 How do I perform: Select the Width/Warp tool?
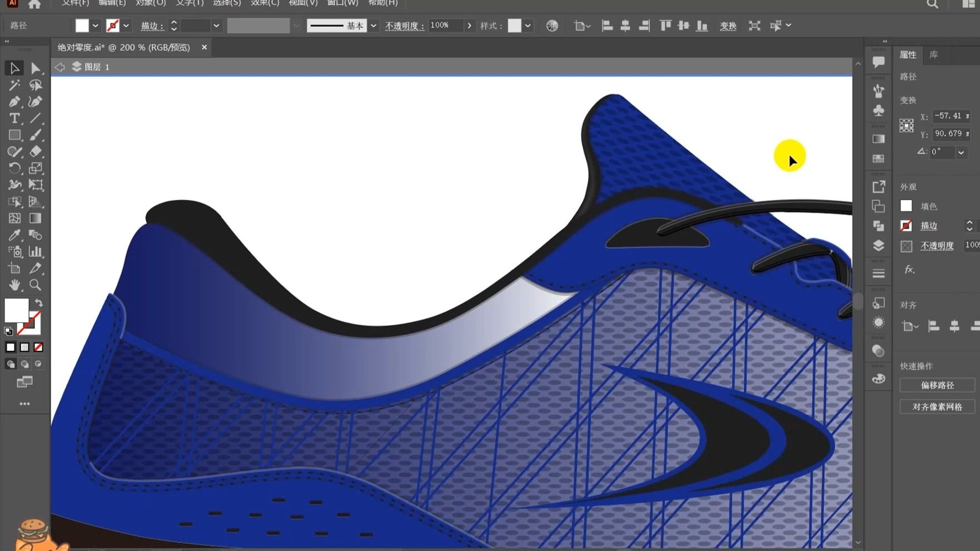pos(14,185)
